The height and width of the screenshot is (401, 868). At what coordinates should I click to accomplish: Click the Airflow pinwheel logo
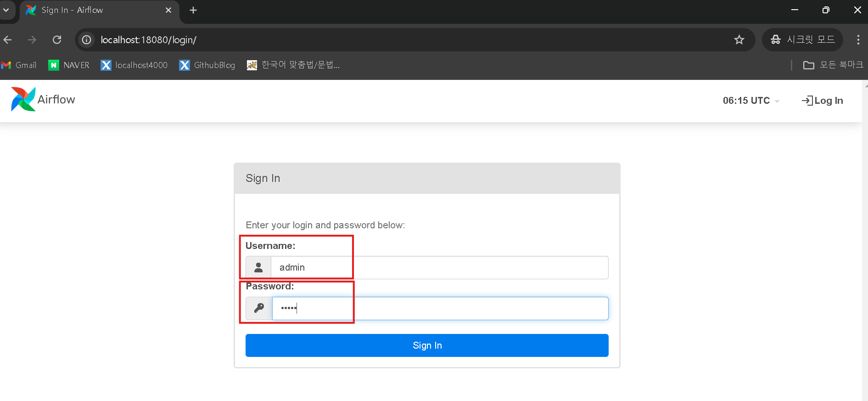pos(23,99)
